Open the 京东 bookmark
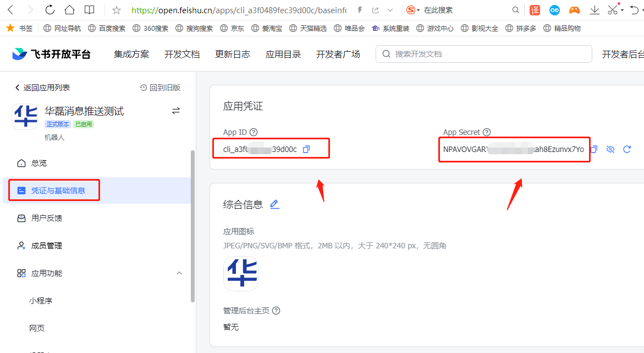 (232, 29)
